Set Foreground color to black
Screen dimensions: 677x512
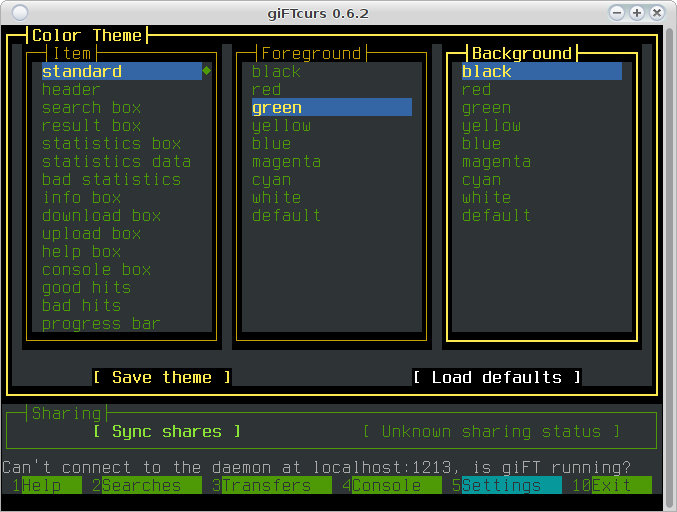click(276, 71)
